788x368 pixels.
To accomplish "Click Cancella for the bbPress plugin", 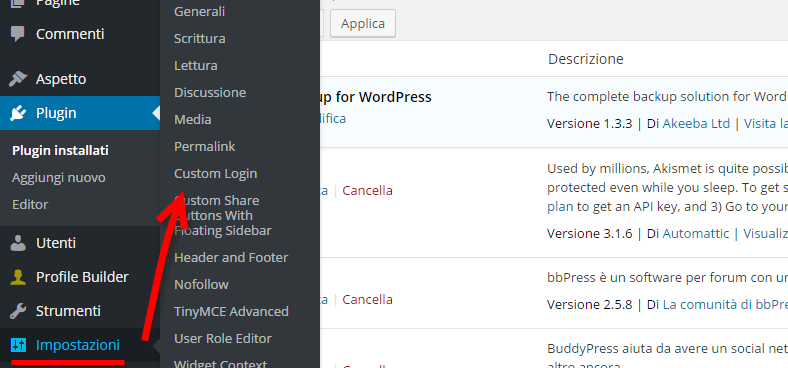I will tap(367, 300).
